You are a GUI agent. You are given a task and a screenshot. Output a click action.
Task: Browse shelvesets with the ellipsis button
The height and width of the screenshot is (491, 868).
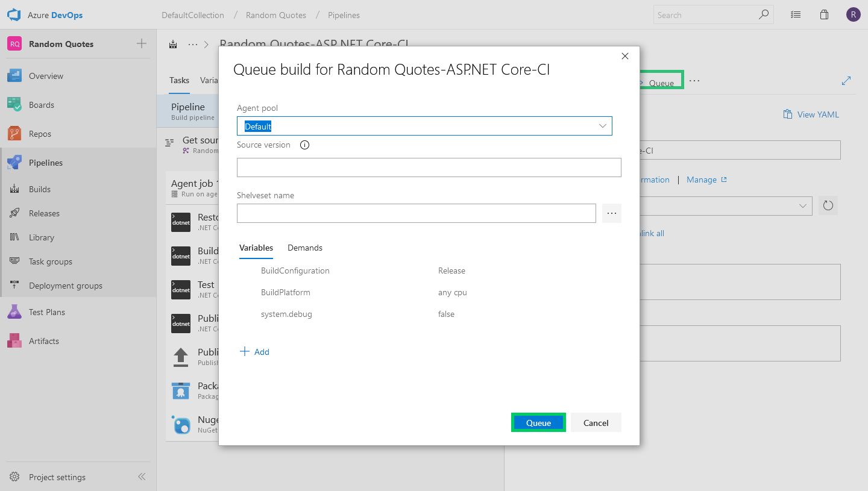(612, 213)
